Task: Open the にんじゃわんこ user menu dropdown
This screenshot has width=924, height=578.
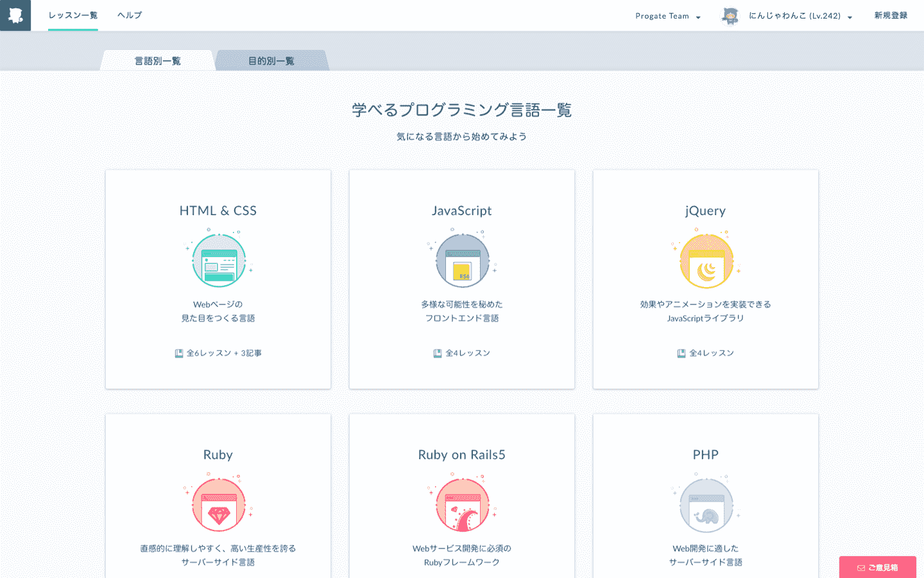Action: (800, 16)
